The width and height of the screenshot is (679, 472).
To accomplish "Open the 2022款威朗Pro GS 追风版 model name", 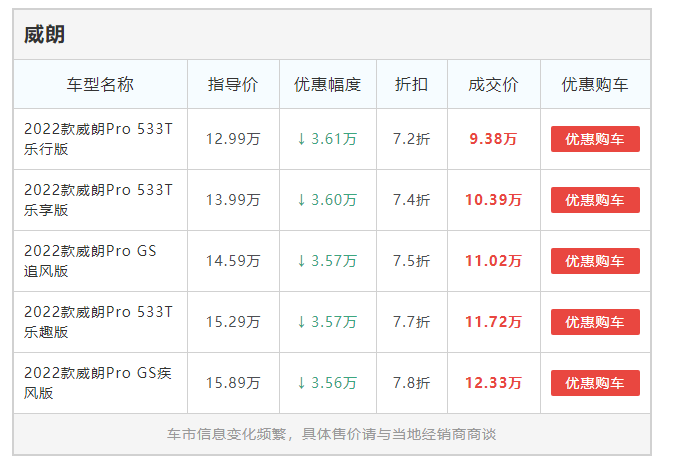I will 90,261.
